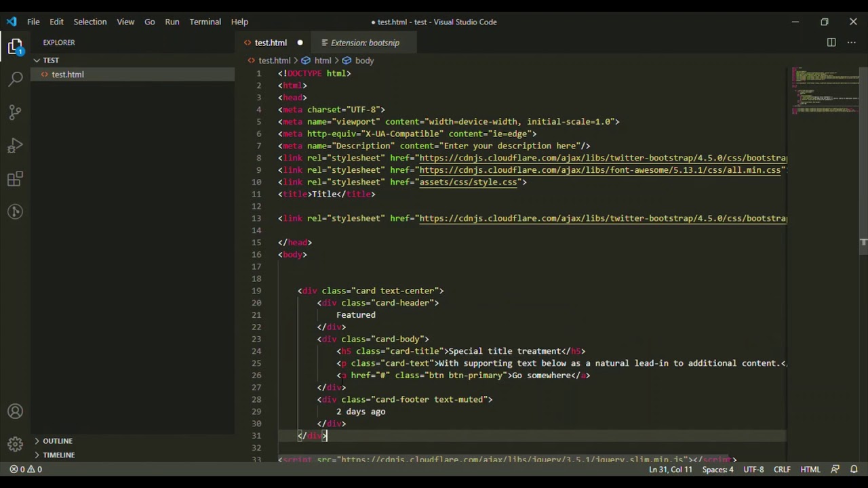This screenshot has width=868, height=488.
Task: Open the font-awesome stylesheet link on line 9
Action: click(600, 170)
